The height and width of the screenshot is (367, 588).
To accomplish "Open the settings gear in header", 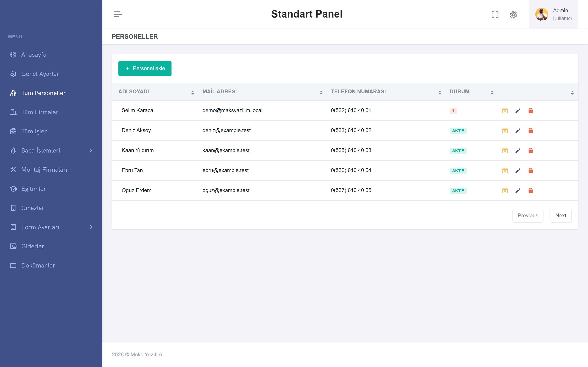I will coord(513,14).
